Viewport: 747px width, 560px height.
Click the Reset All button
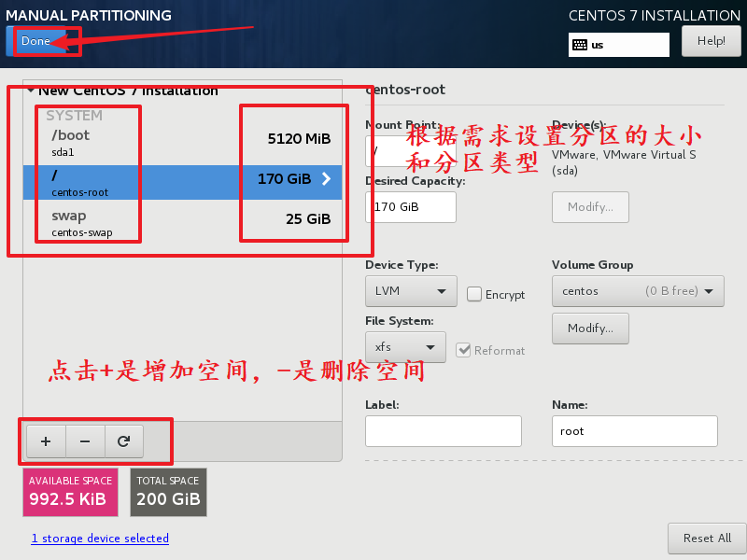pyautogui.click(x=707, y=539)
